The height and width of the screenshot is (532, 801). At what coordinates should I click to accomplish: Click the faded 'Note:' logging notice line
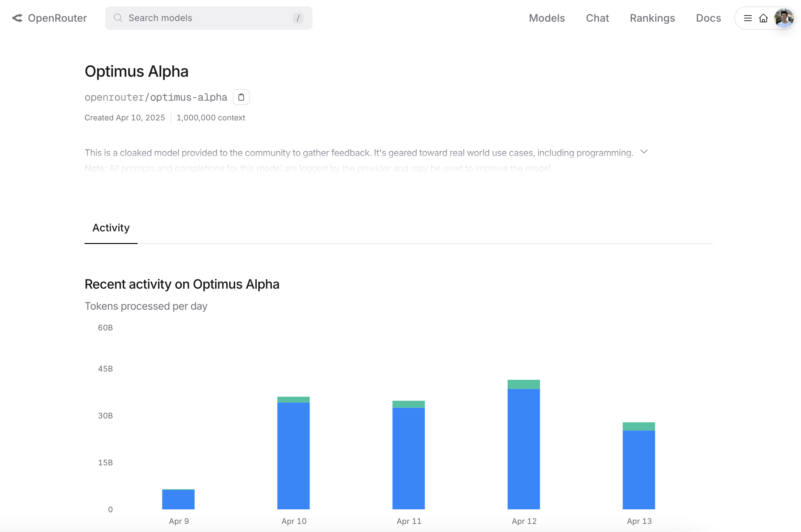(x=318, y=168)
